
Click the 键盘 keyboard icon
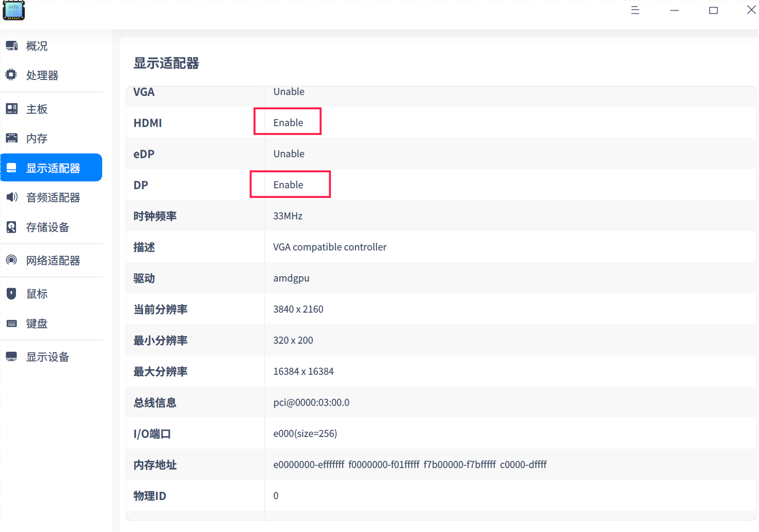pyautogui.click(x=12, y=323)
